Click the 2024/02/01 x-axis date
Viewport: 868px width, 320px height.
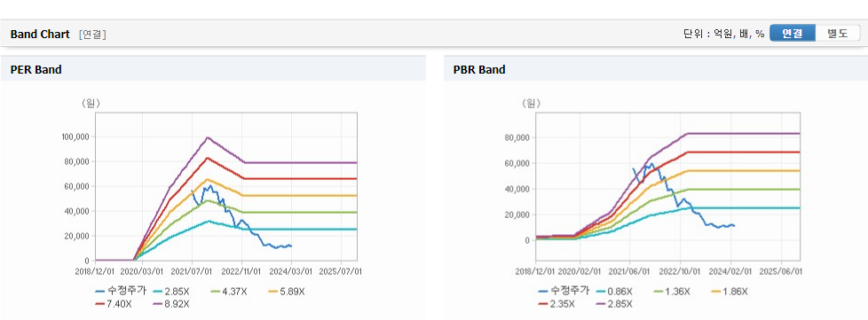[731, 272]
